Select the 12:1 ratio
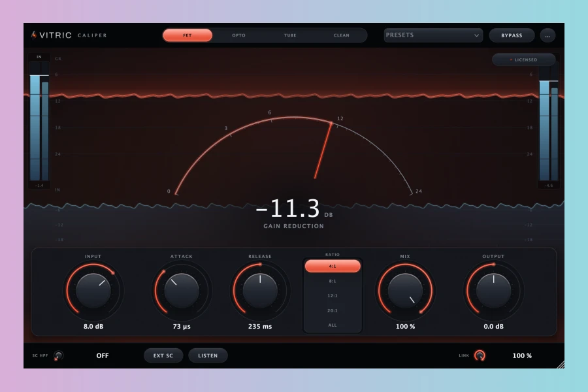The height and width of the screenshot is (392, 588). tap(333, 295)
